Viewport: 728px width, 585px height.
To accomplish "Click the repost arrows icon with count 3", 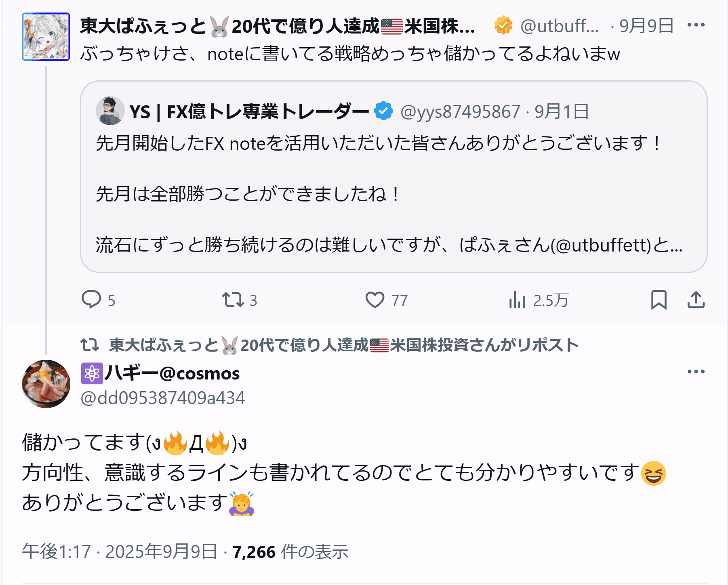I will (233, 300).
